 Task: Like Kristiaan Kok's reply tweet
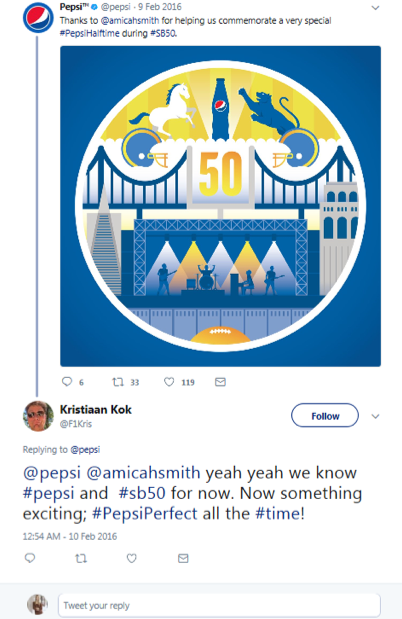tap(131, 558)
